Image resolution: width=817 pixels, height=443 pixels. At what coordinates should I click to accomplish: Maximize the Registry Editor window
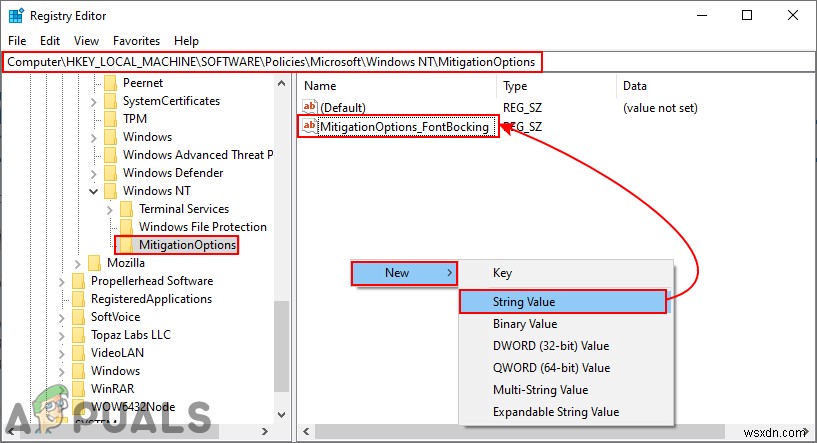[747, 15]
